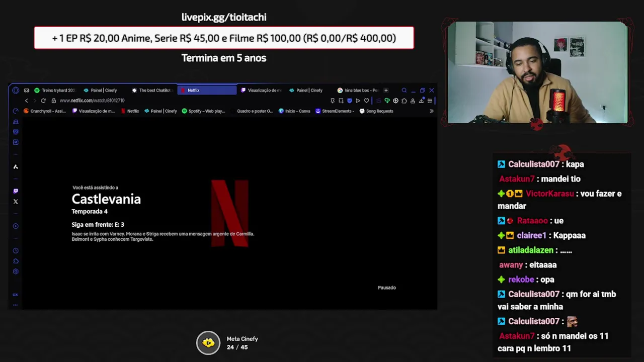Click the 'livepix.gg/tioitachi' text
644x362 pixels.
pyautogui.click(x=224, y=17)
